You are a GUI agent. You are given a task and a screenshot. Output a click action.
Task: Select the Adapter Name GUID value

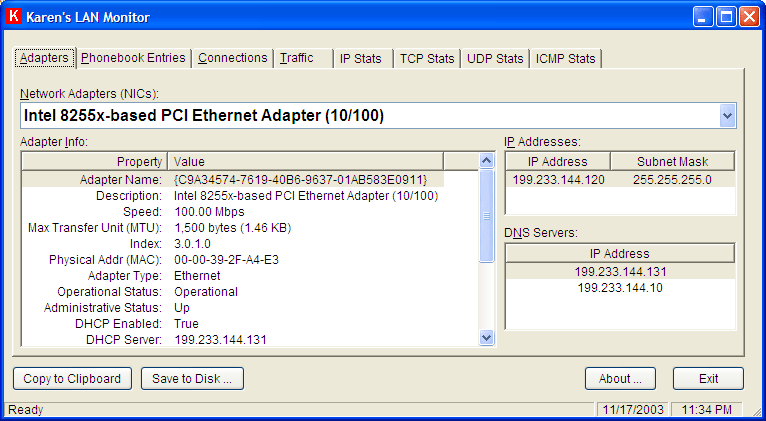click(300, 180)
